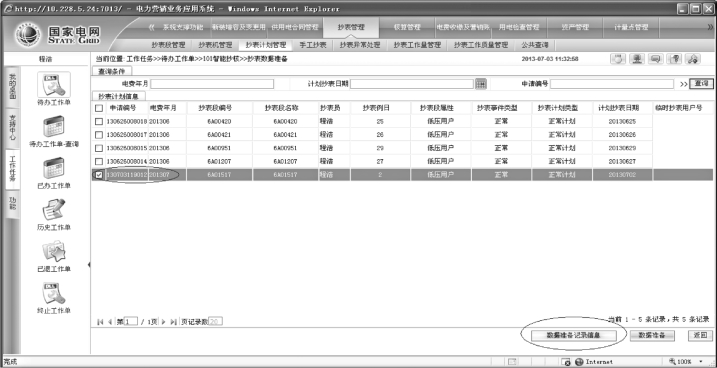Viewport: 717px width, 368px height.
Task: Open the 系统支撑功能 main menu
Action: 183,27
